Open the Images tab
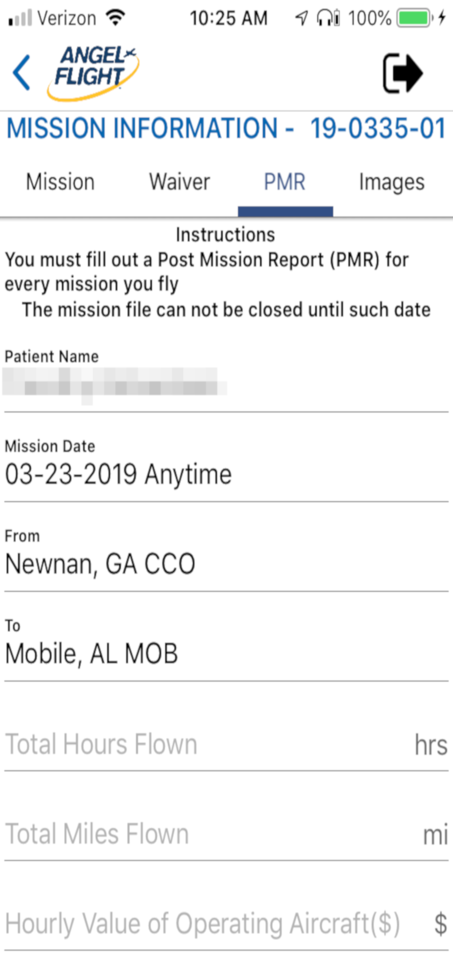The image size is (453, 980). 392,182
